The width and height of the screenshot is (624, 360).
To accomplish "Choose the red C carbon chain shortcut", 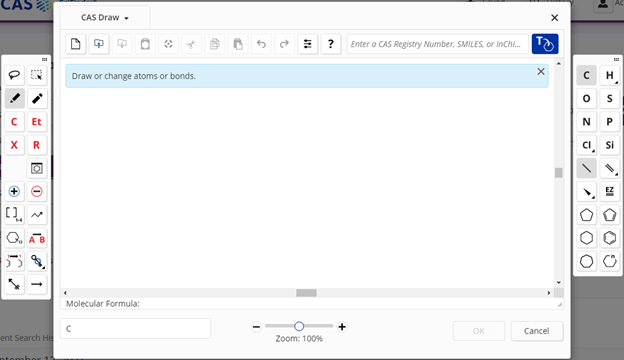I will tap(14, 122).
